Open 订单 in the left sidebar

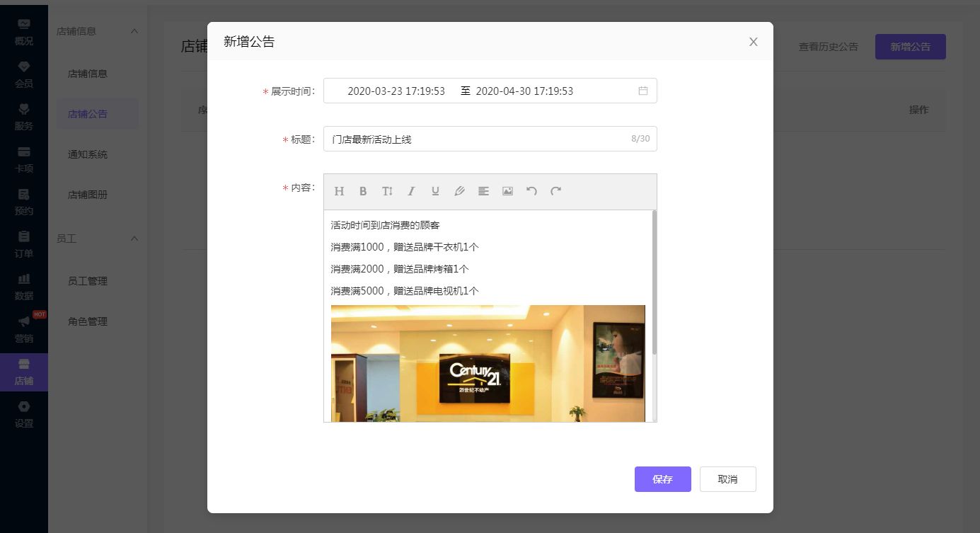24,244
